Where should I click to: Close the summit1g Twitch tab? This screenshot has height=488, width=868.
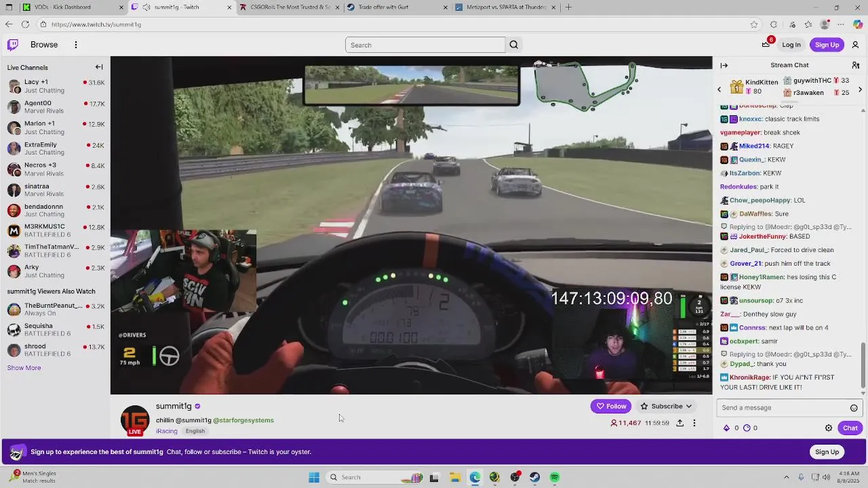coord(229,7)
